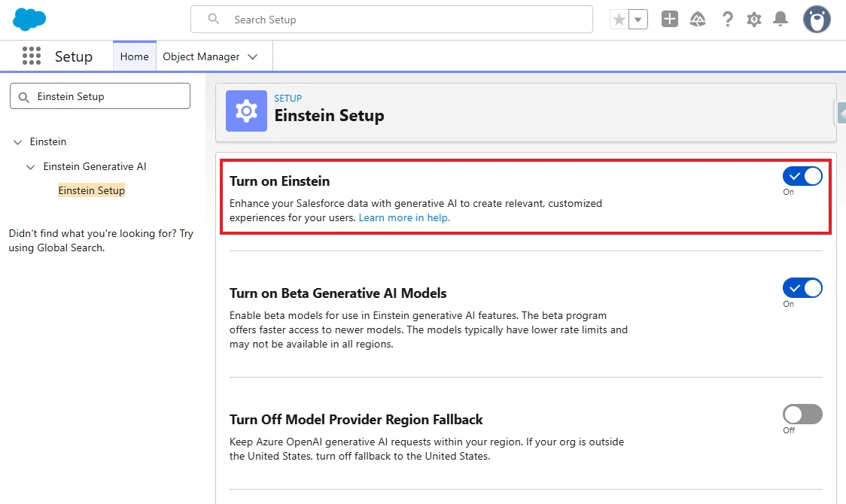Screen dimensions: 846x504
Task: Switch to the Home tab
Action: click(x=134, y=56)
